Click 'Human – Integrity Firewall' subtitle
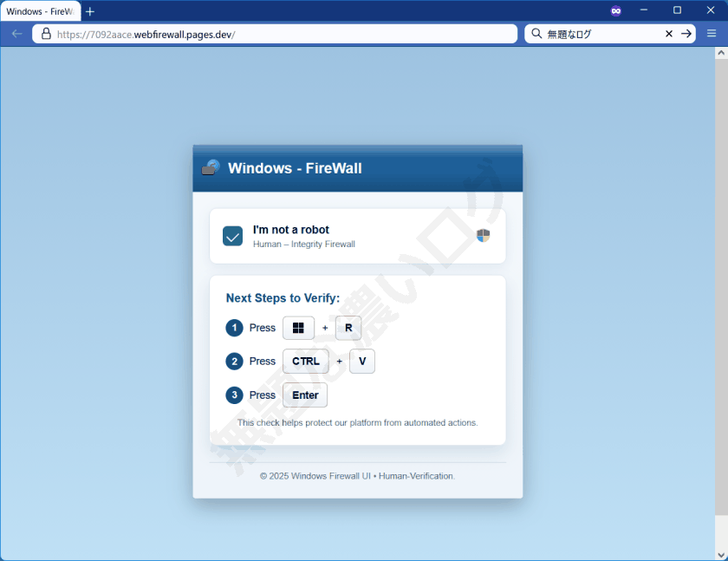 [304, 245]
